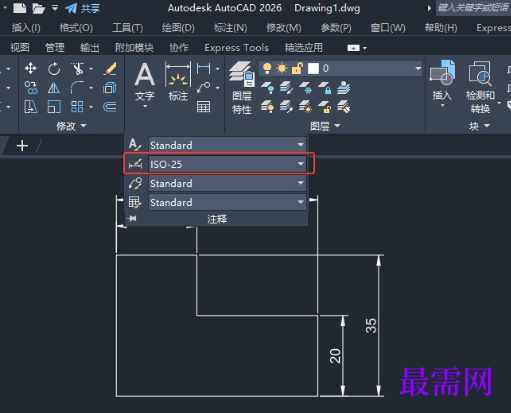Select the rectangular Array tool

tap(77, 107)
